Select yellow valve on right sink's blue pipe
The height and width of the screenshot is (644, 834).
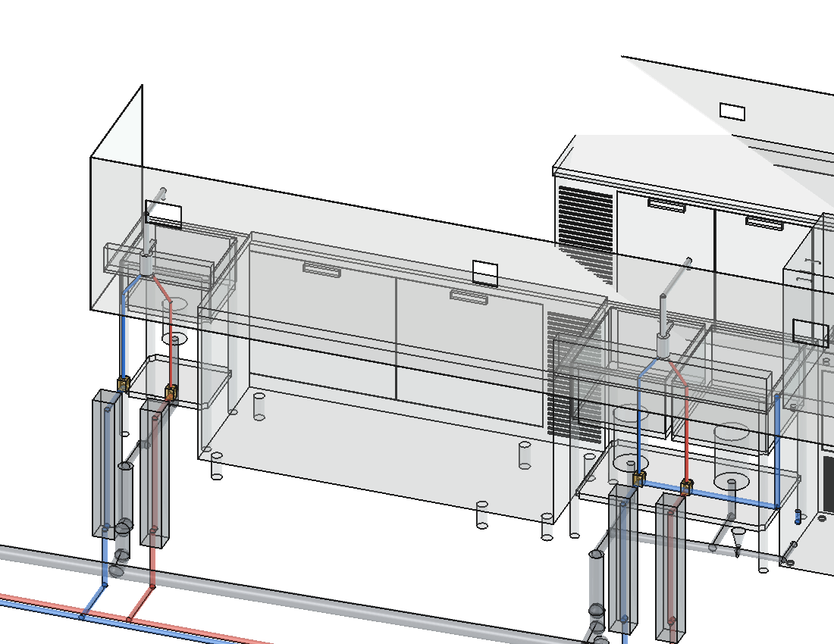(640, 479)
